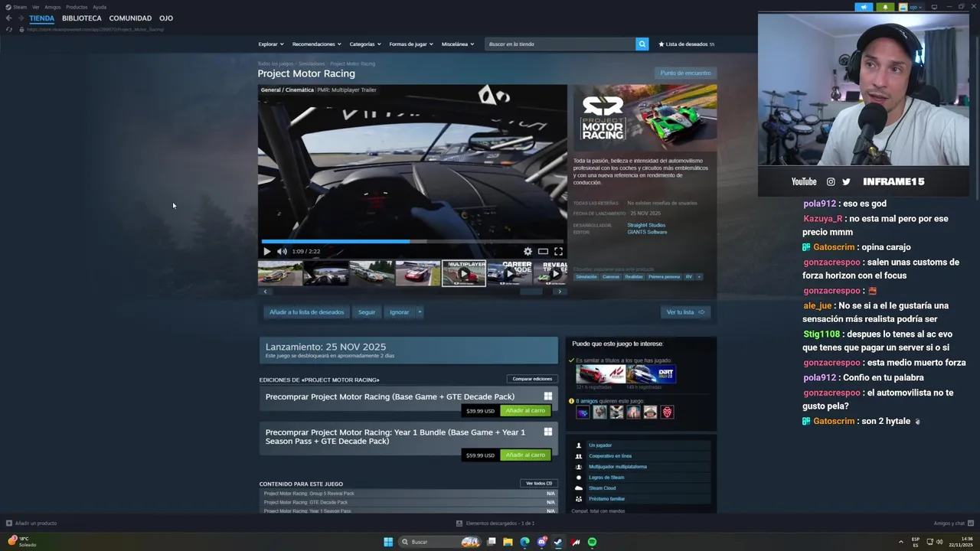Image resolution: width=980 pixels, height=551 pixels.
Task: Switch to the TIENDA tab
Action: pyautogui.click(x=42, y=18)
